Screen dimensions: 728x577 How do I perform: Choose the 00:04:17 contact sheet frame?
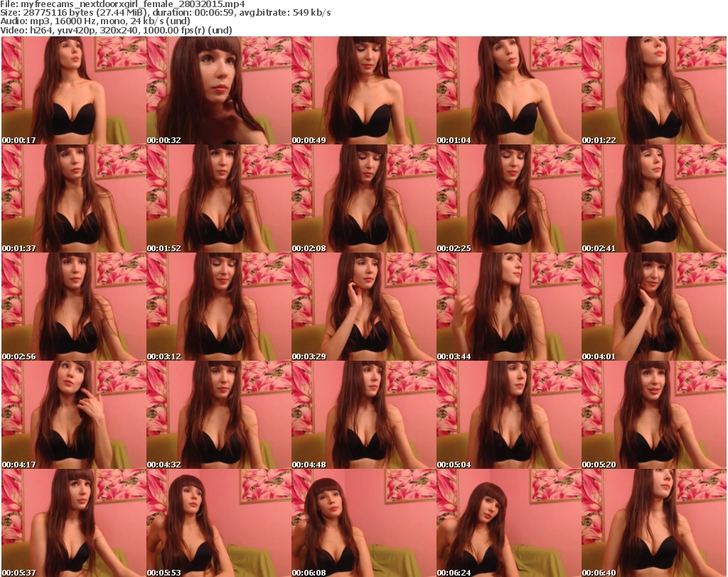pyautogui.click(x=74, y=415)
